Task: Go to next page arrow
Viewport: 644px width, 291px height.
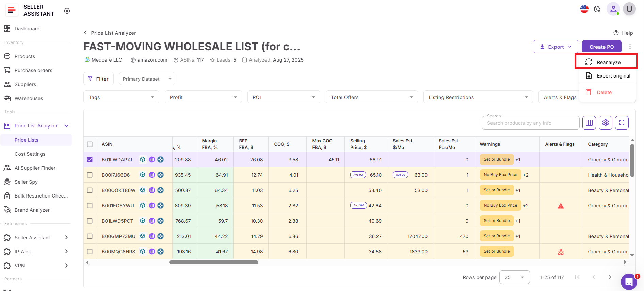Action: click(x=610, y=277)
